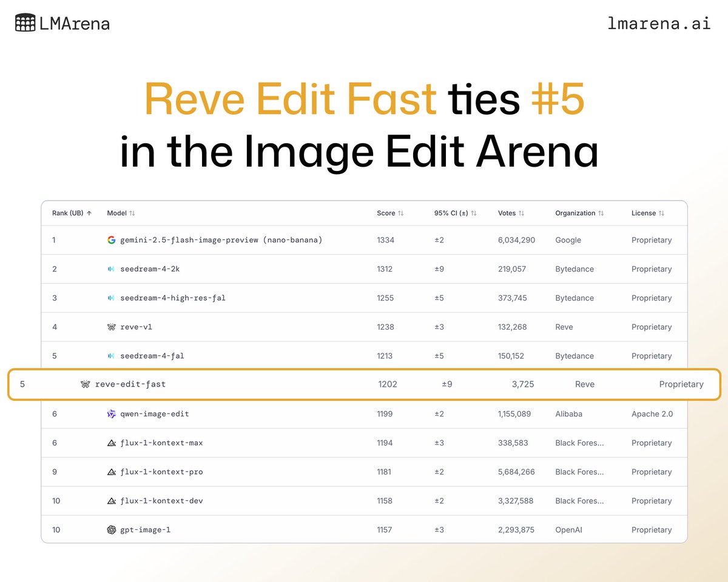Viewport: 728px width, 582px height.
Task: Open the gpt-image-1 model entry
Action: click(146, 530)
